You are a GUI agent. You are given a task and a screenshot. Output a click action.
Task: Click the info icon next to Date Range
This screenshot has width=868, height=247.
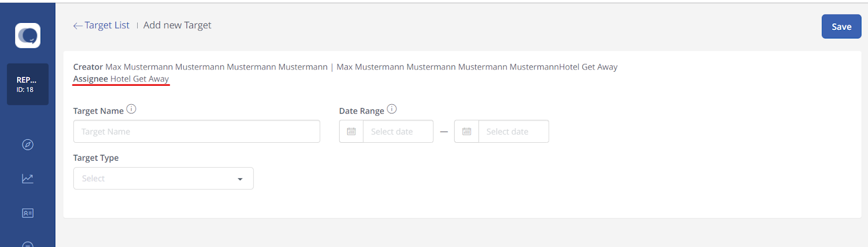point(392,109)
